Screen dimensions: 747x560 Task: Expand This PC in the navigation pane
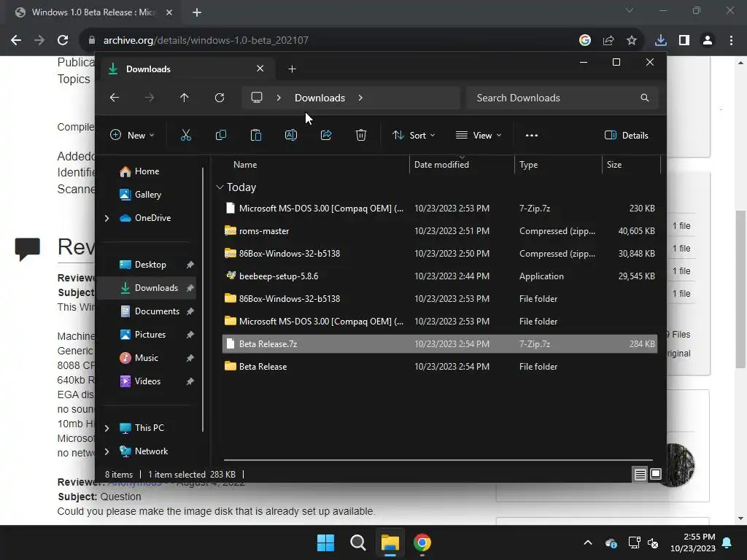tap(107, 428)
